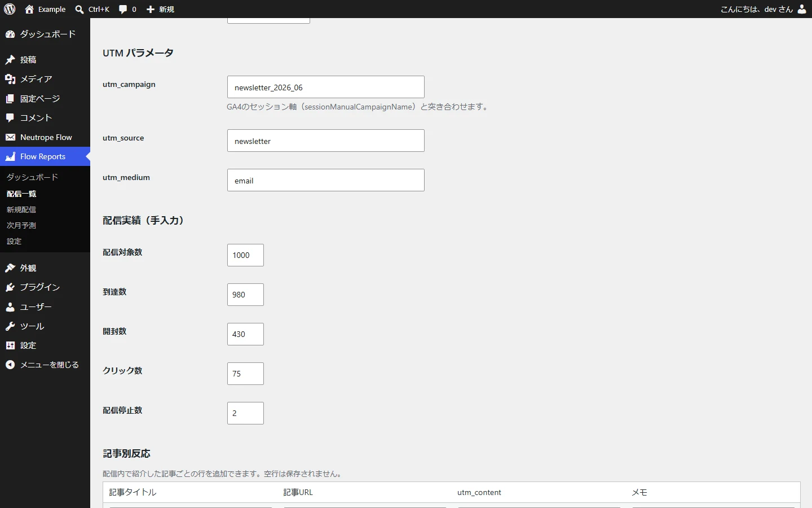
Task: Click the Flow Reports chart icon
Action: click(x=10, y=156)
